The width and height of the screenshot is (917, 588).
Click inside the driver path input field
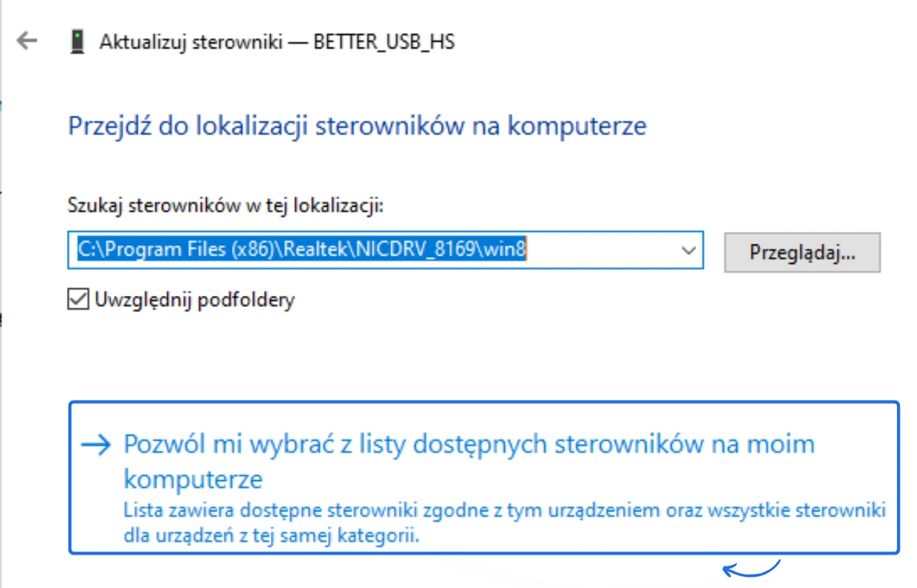click(335, 251)
